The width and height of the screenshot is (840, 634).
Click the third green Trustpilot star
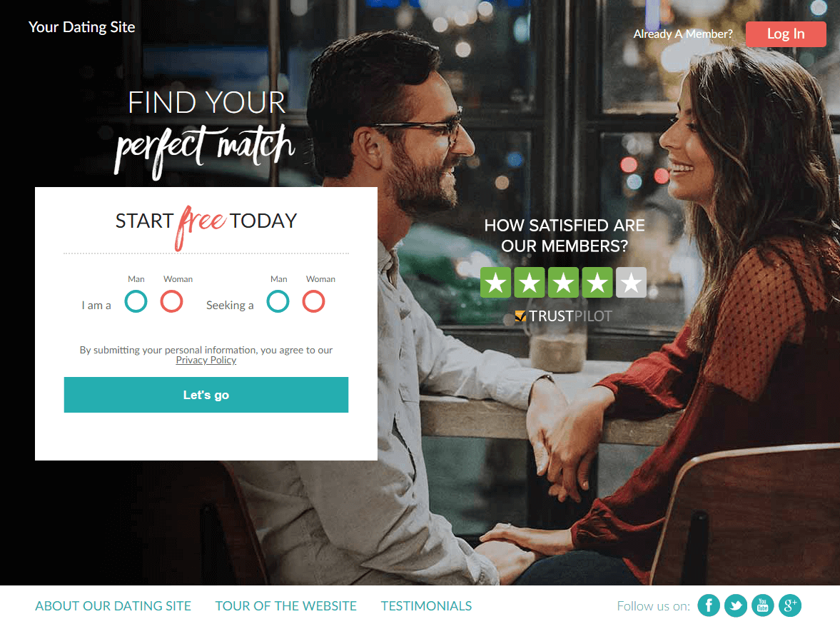click(564, 283)
